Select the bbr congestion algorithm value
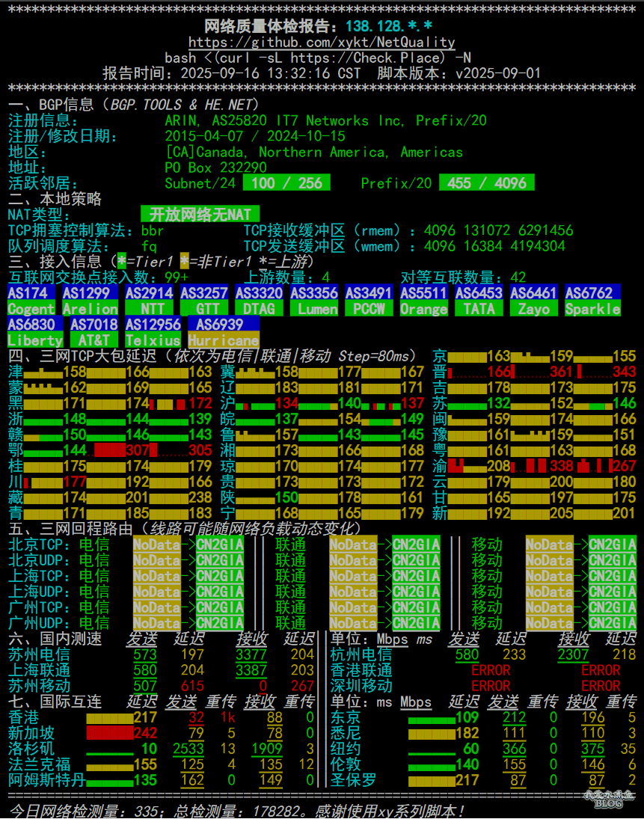The width and height of the screenshot is (644, 819). coord(153,230)
